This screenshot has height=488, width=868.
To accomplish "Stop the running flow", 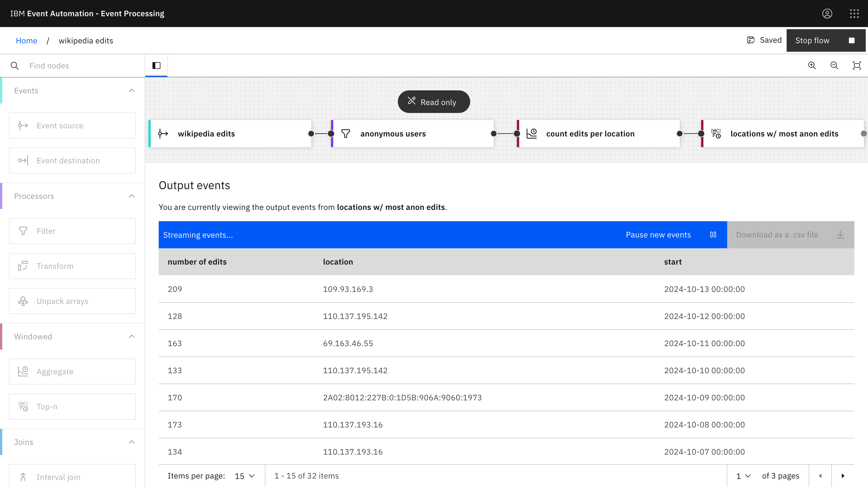I will [825, 40].
